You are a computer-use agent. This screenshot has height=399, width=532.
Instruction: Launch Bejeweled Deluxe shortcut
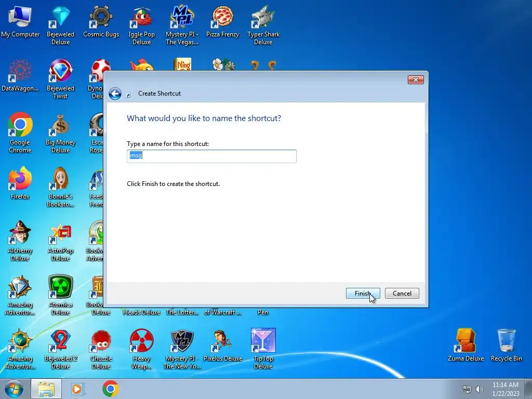[60, 25]
